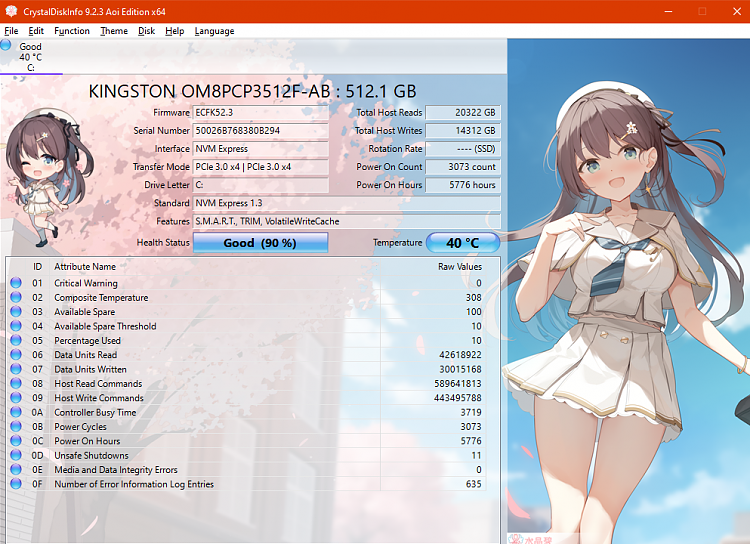Click the blue status orb for Critical Warning
750x544 pixels.
tap(16, 283)
